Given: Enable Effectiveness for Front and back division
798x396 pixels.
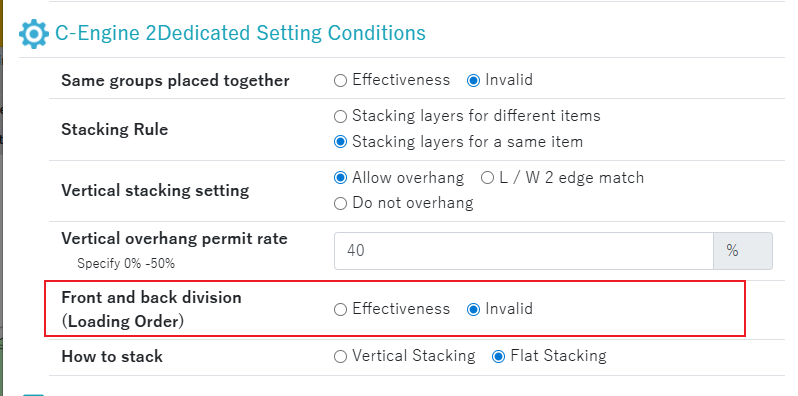Looking at the screenshot, I should (x=340, y=309).
